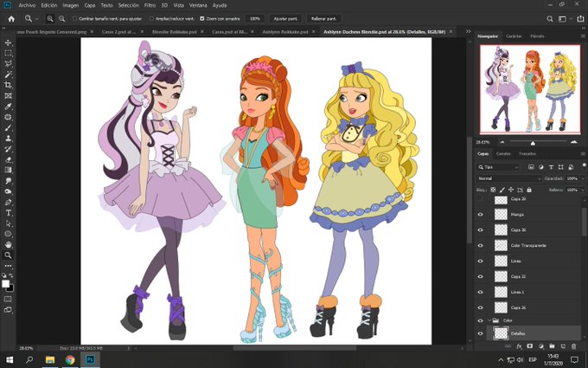This screenshot has height=368, width=588.
Task: Create a new layer
Action: coord(563,346)
